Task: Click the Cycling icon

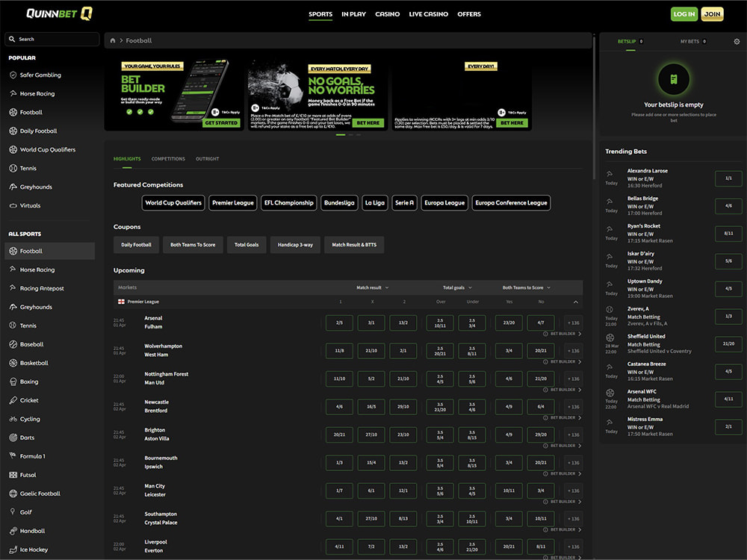Action: point(13,419)
